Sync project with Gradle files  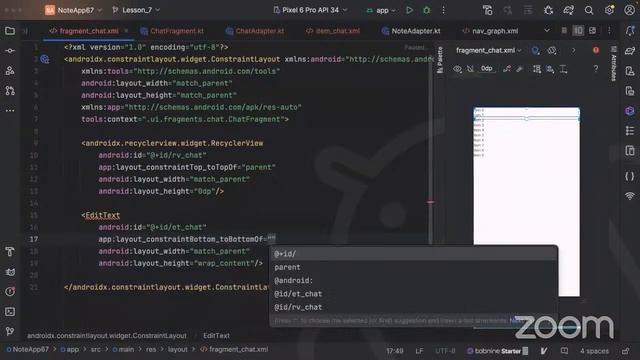tap(568, 10)
